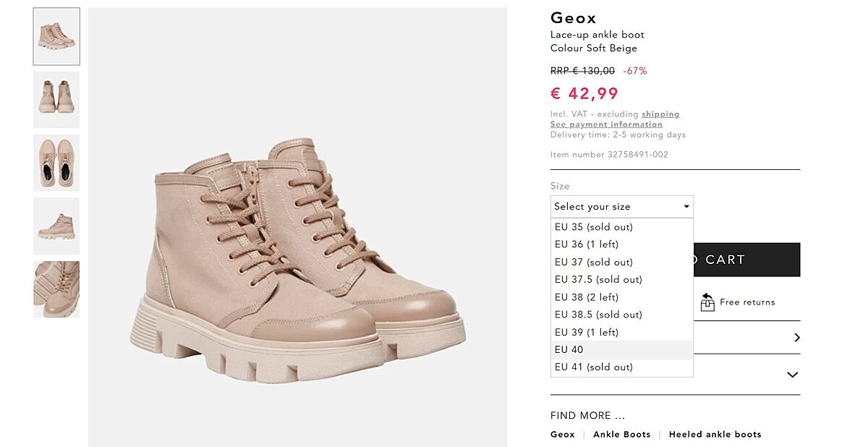The height and width of the screenshot is (447, 868).
Task: Open the Select your size dropdown
Action: click(621, 207)
